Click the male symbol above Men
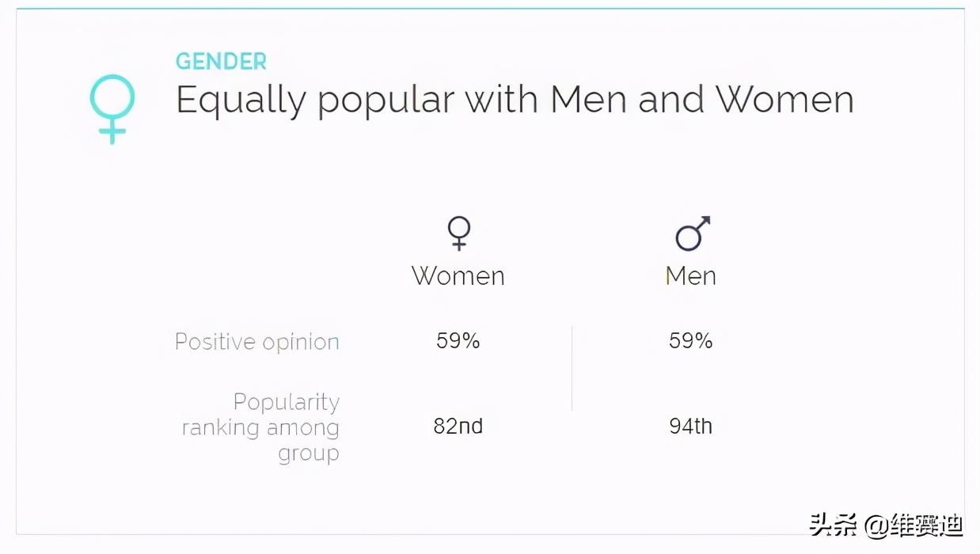This screenshot has width=980, height=554. point(692,233)
